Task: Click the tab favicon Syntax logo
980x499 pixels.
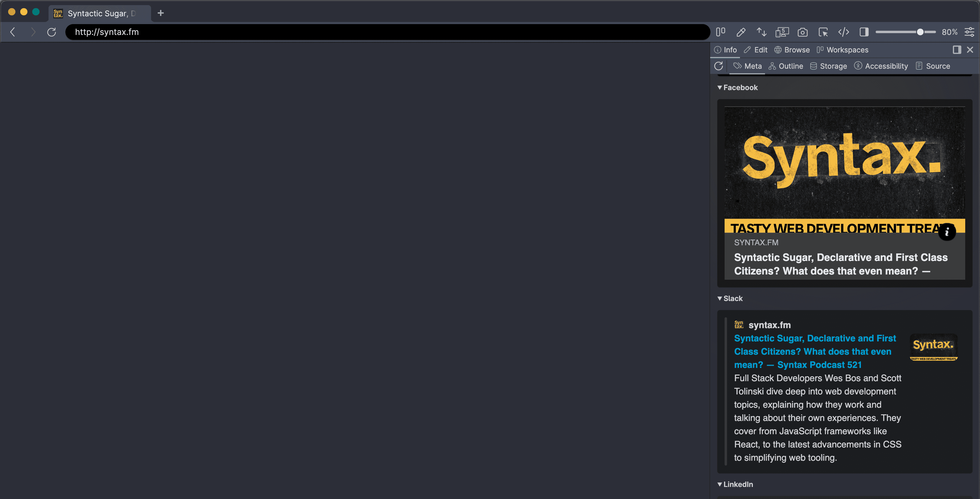Action: tap(58, 13)
